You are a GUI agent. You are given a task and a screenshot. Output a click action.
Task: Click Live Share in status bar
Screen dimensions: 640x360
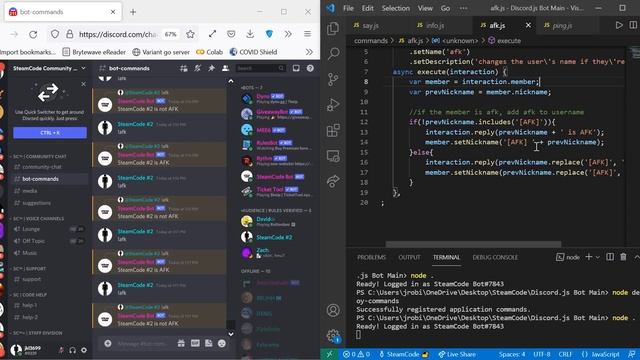point(457,354)
